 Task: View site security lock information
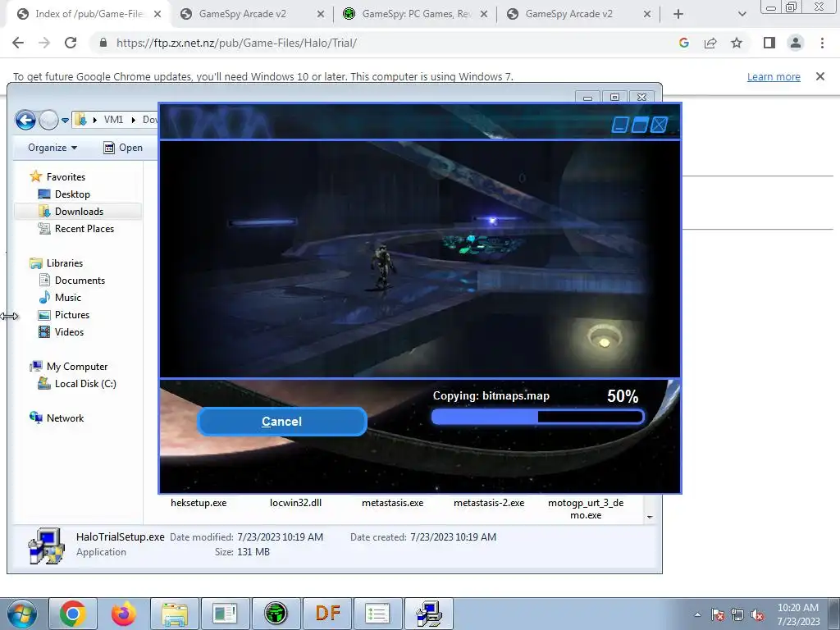pos(103,43)
